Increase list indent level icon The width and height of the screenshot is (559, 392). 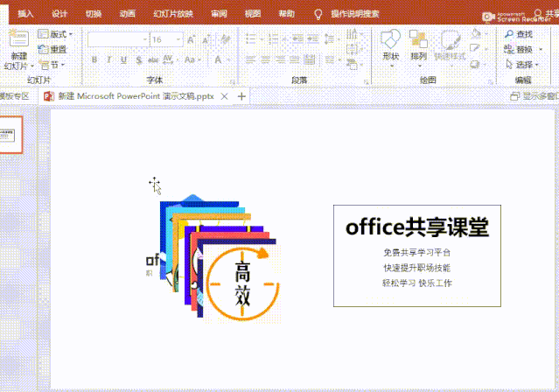point(313,38)
